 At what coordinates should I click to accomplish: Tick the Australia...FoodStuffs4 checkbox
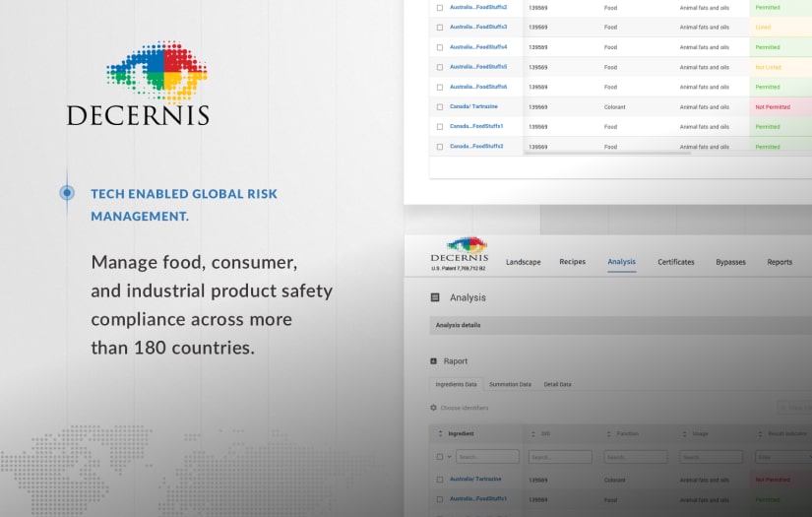(x=440, y=47)
